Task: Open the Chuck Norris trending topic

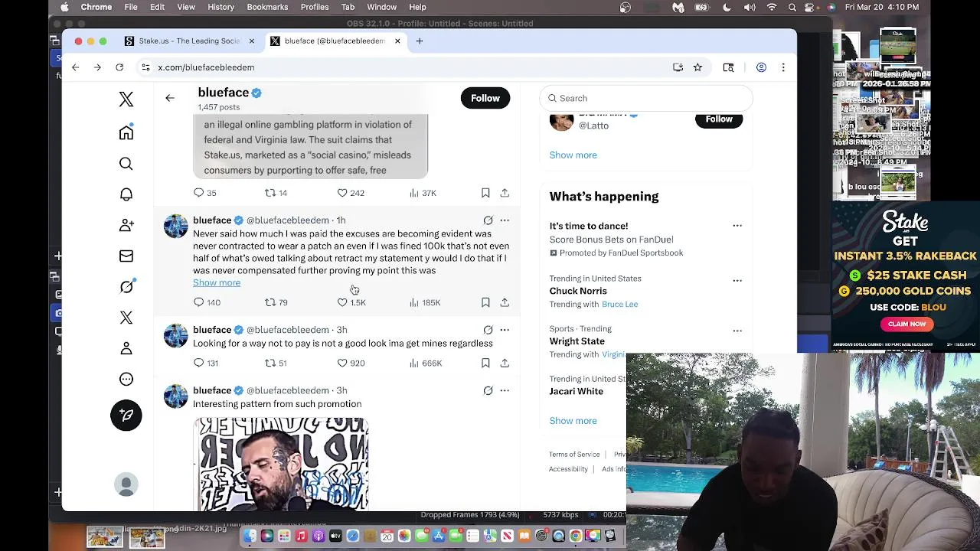Action: click(x=578, y=291)
